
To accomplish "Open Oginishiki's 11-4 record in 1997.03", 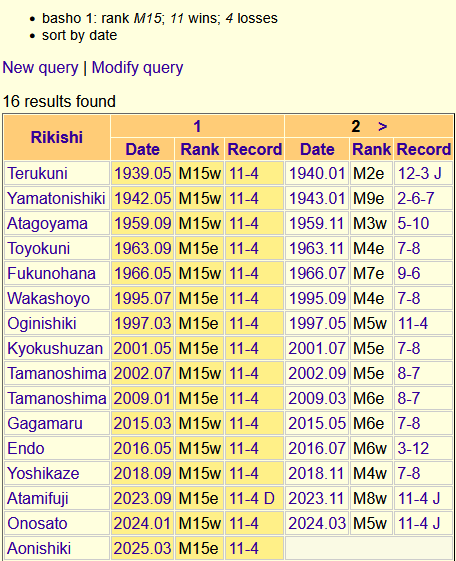I will click(244, 323).
